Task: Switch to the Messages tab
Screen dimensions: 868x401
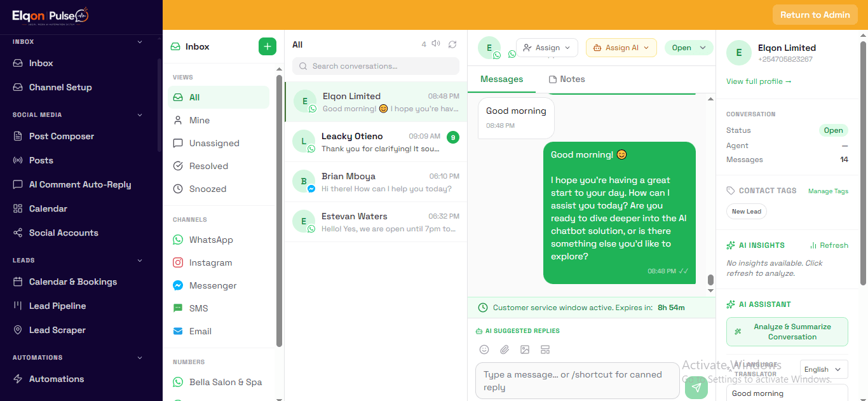Action: tap(502, 79)
